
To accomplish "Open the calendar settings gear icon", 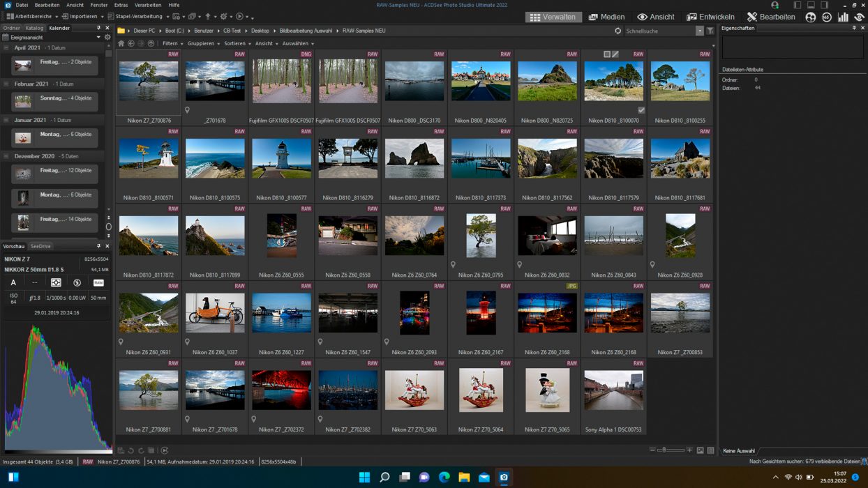I will click(107, 38).
